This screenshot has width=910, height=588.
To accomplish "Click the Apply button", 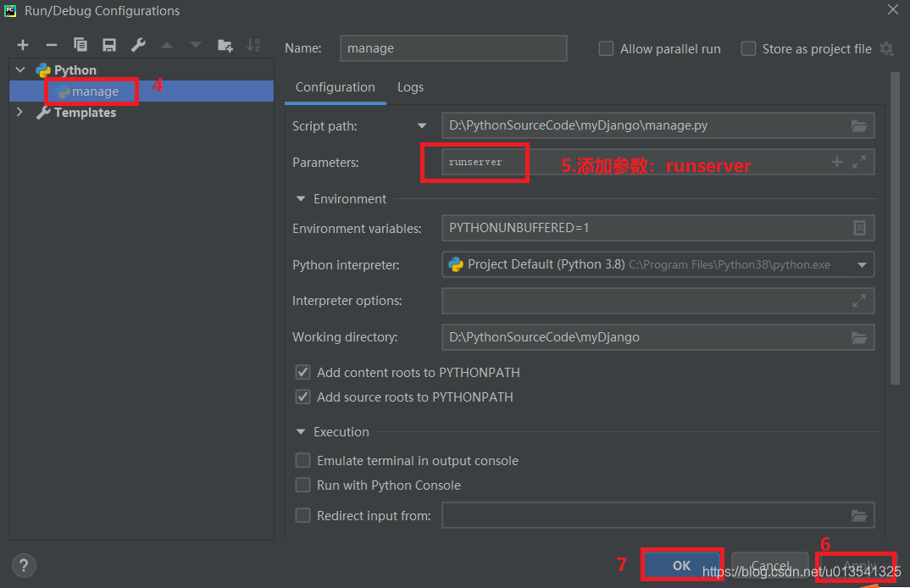I will (859, 565).
